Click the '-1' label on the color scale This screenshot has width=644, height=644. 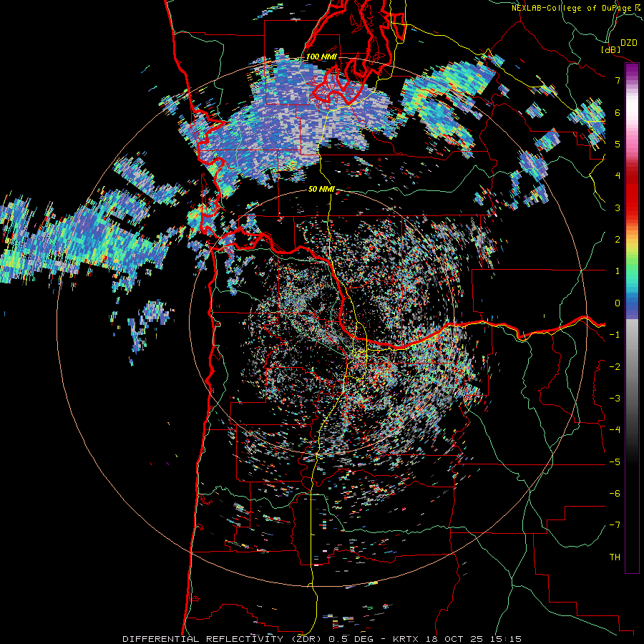(x=615, y=335)
